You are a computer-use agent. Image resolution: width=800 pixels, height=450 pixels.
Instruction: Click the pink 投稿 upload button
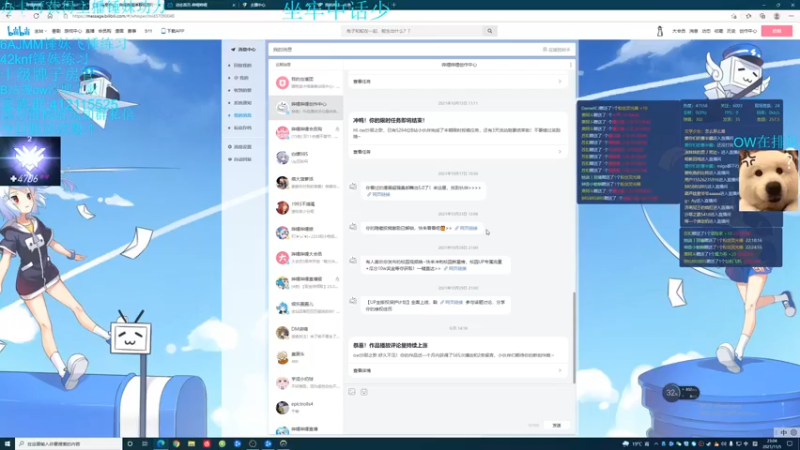click(x=777, y=31)
